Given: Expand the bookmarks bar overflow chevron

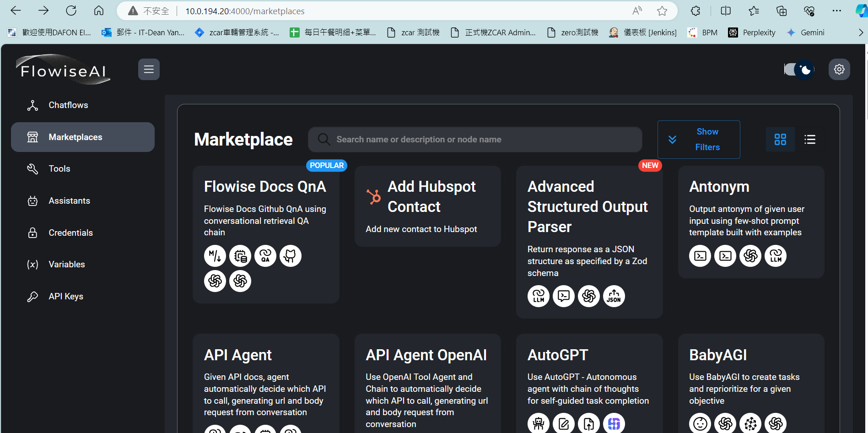Looking at the screenshot, I should coord(860,32).
